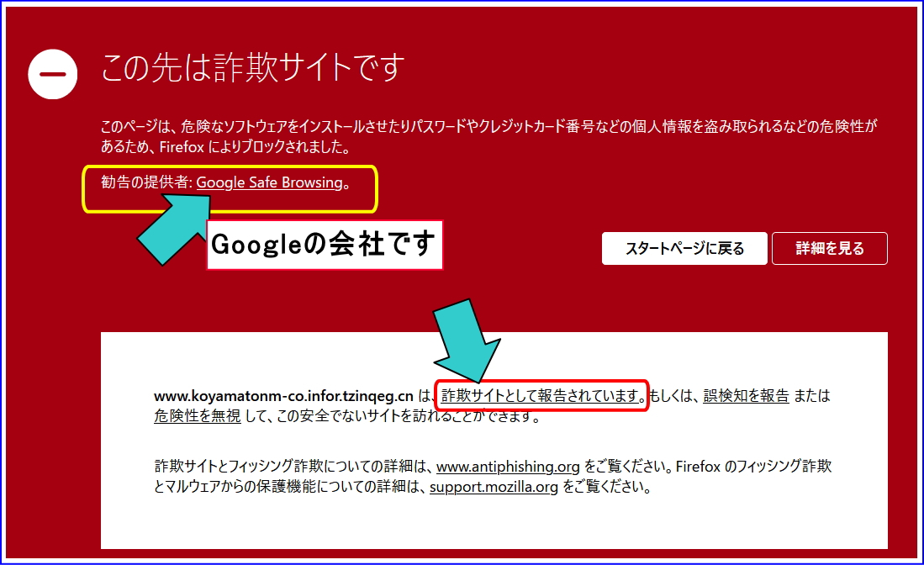Open the Google Safe Browsing link
Viewport: 924px width, 565px height.
pyautogui.click(x=269, y=182)
